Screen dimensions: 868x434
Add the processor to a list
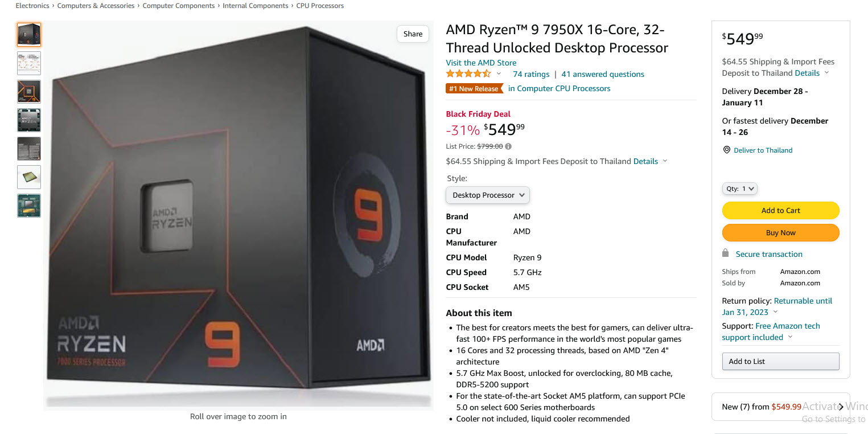tap(780, 361)
